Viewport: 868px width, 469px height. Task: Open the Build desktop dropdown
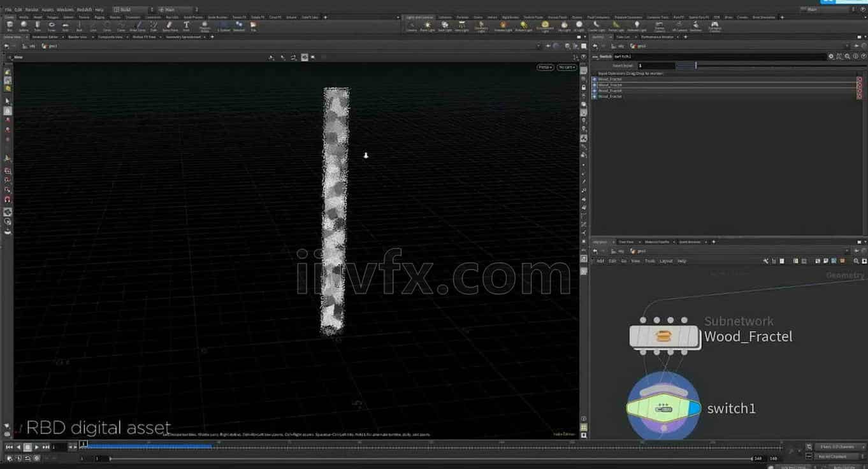(133, 10)
